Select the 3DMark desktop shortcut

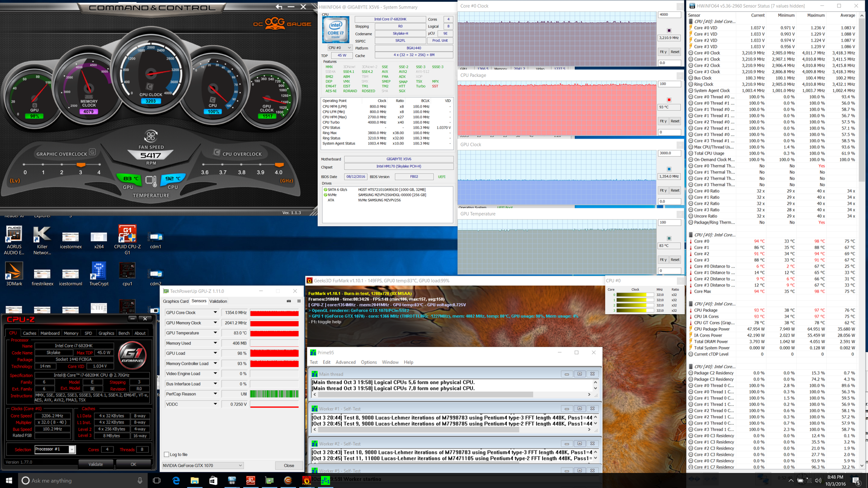pyautogui.click(x=14, y=274)
